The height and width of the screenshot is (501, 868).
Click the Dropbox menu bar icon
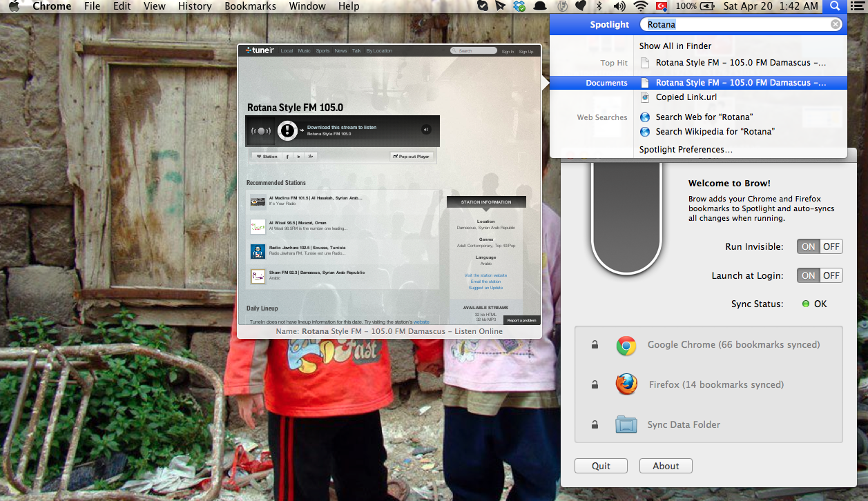point(519,6)
